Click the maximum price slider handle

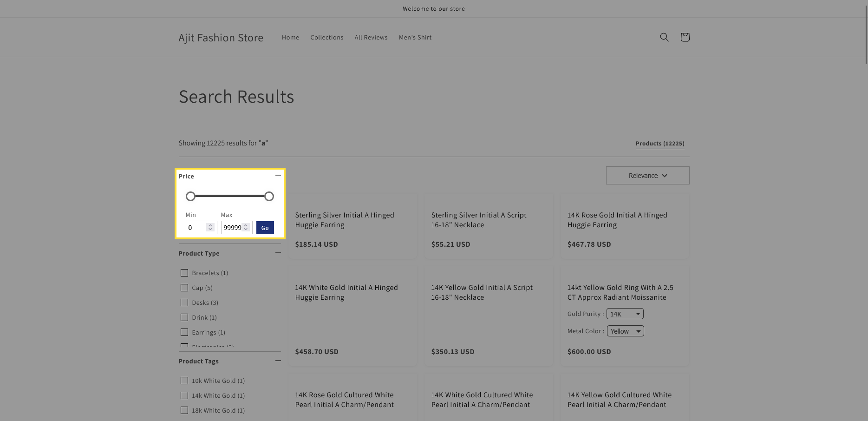(x=269, y=197)
